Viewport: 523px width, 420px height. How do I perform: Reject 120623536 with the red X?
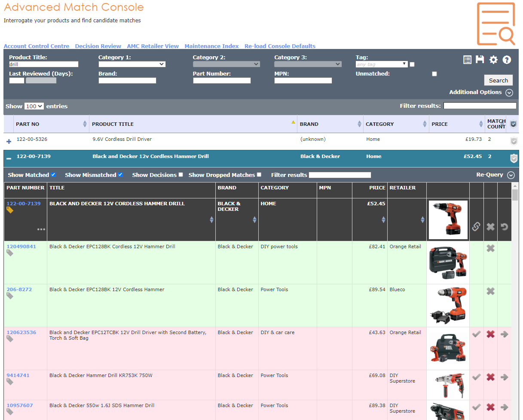coord(490,334)
